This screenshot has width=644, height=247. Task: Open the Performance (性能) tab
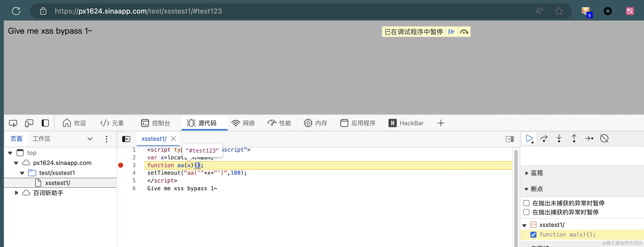click(x=279, y=123)
